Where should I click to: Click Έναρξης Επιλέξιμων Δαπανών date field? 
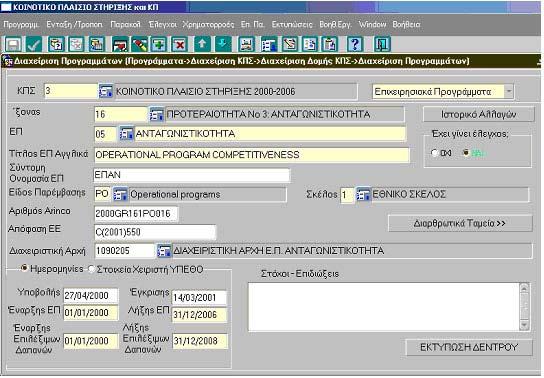[x=91, y=341]
